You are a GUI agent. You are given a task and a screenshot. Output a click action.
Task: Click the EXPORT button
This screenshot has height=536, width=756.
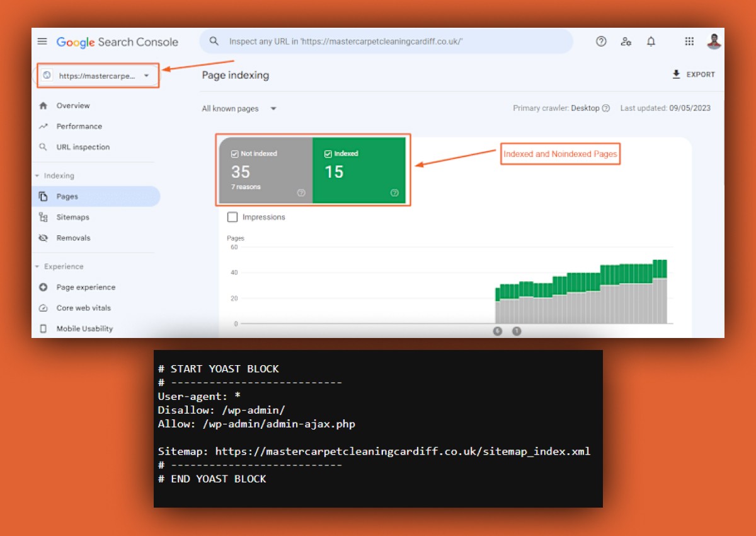tap(694, 74)
